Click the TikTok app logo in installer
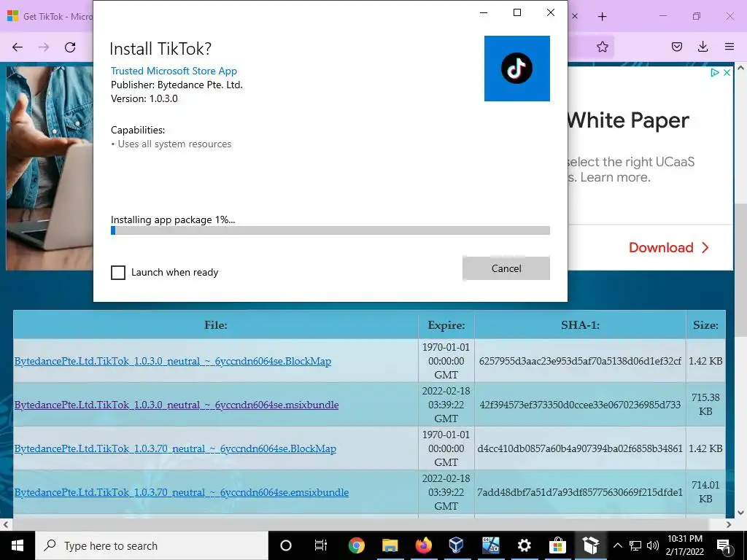Image resolution: width=747 pixels, height=560 pixels. pyautogui.click(x=517, y=68)
